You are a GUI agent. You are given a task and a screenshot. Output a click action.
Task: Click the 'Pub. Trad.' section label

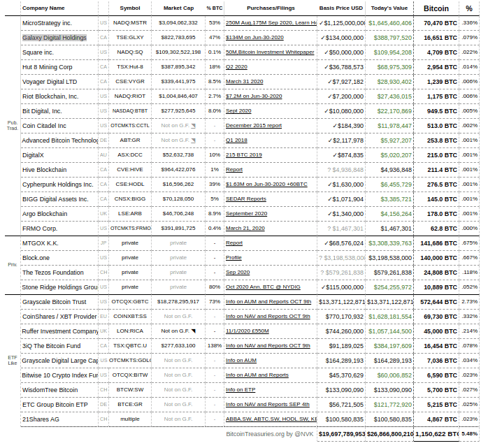pos(13,125)
